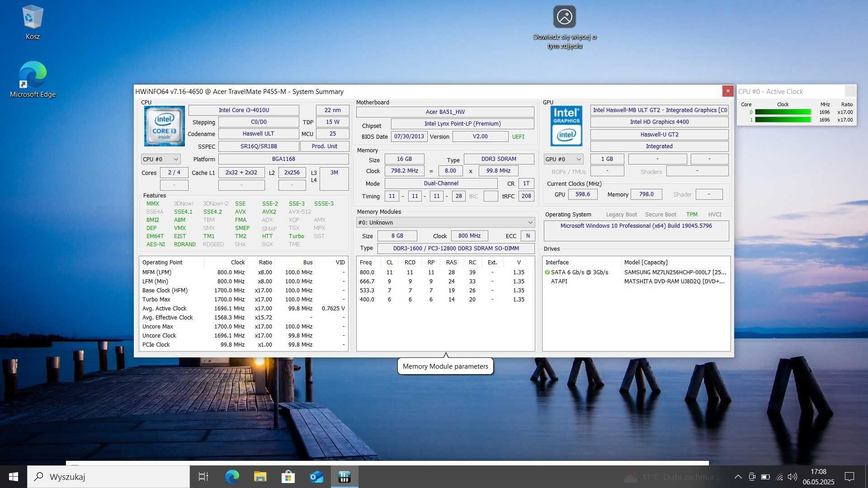Open the volume speaker tray icon
The width and height of the screenshot is (868, 488).
click(x=793, y=477)
